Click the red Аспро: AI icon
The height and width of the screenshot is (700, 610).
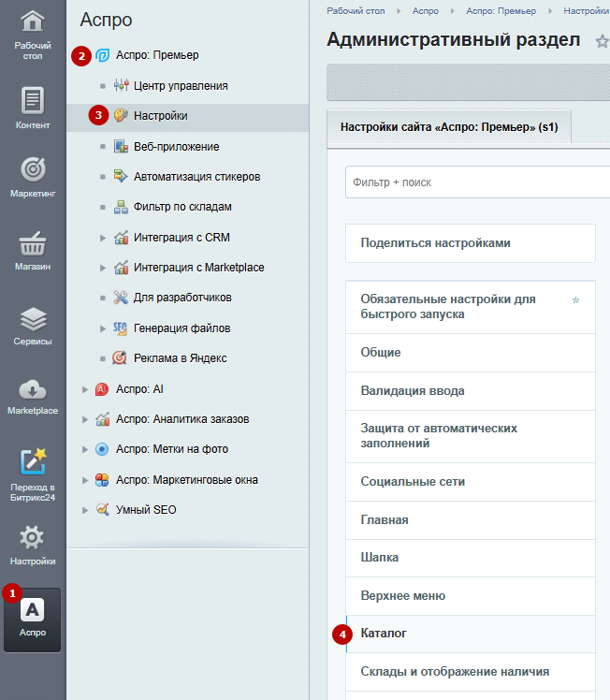(x=102, y=389)
